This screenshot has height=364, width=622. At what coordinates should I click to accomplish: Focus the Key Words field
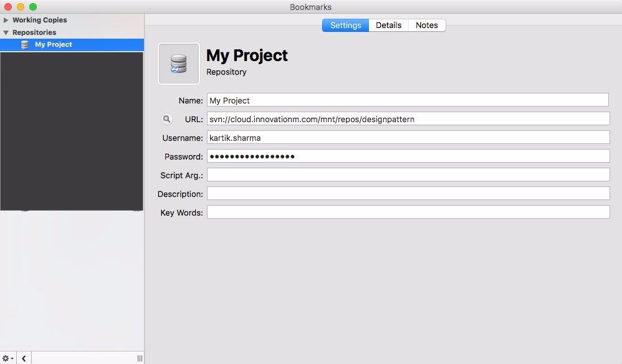408,213
